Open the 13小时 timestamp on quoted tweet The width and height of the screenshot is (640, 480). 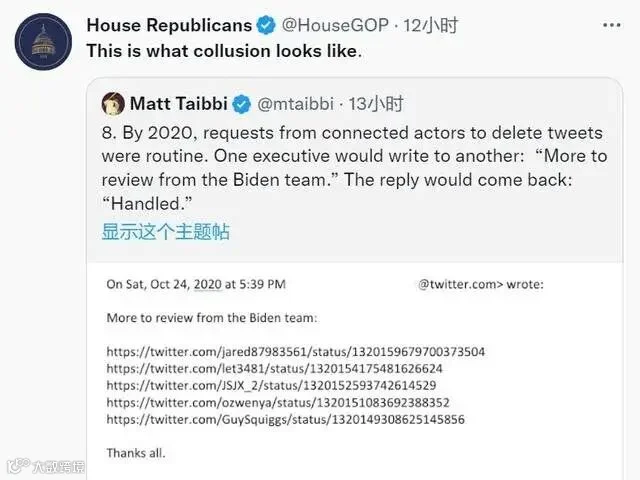pyautogui.click(x=376, y=104)
